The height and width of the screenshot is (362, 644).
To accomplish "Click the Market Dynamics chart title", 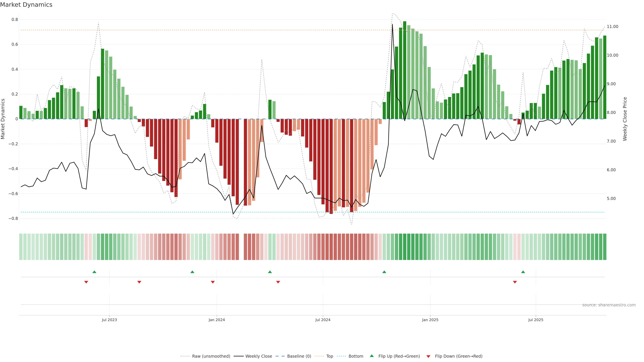I will coord(26,5).
